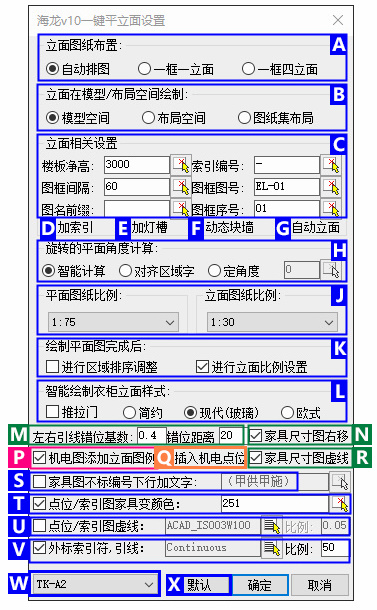Image resolution: width=377 pixels, height=610 pixels.
Task: Open linetype picker beside Continuous field
Action: pos(272,549)
